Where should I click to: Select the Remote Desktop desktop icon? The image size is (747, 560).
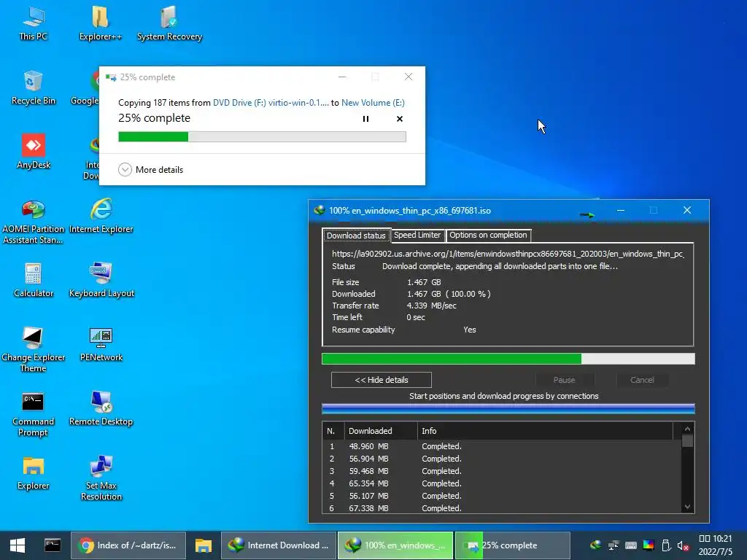[101, 408]
